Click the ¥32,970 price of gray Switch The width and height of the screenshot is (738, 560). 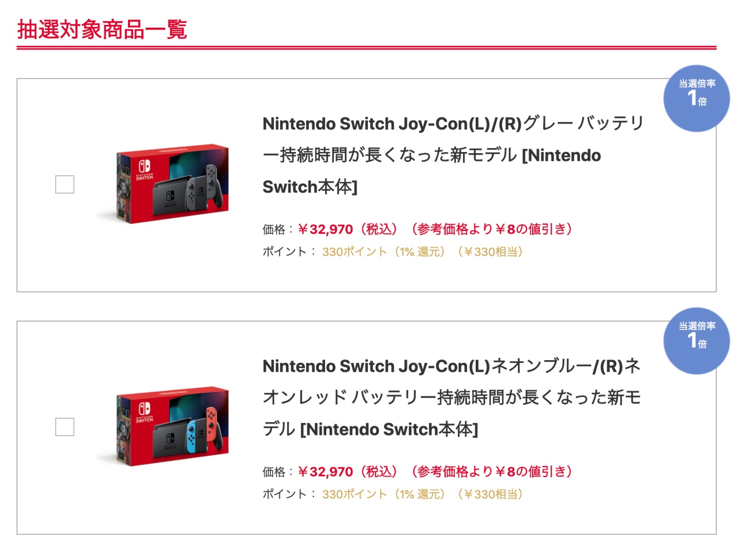pos(325,229)
